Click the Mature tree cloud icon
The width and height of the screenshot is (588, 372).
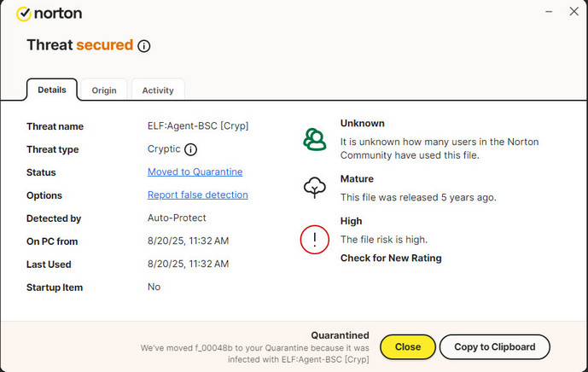pyautogui.click(x=315, y=188)
